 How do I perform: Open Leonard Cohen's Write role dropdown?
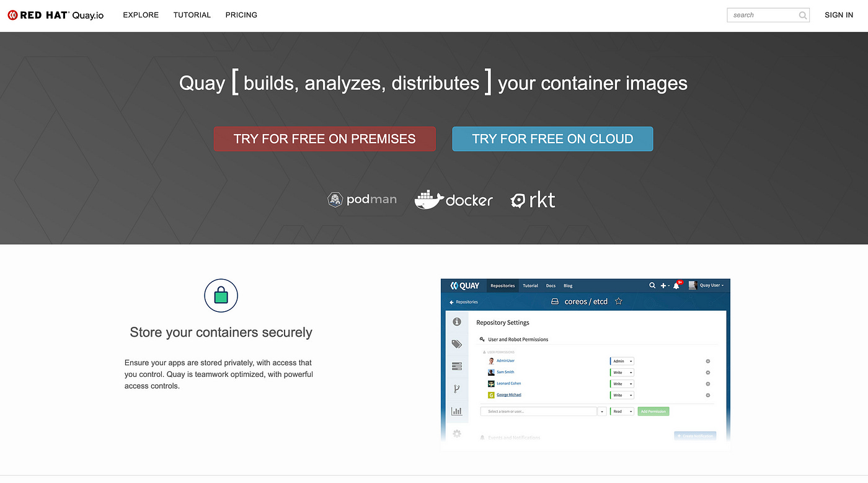click(622, 384)
